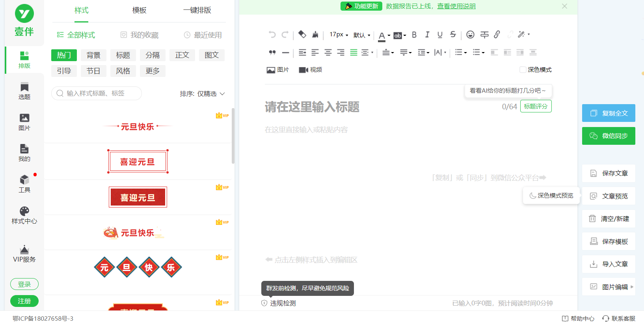Screen dimensions: 644x329
Task: Justify text with the green align icon
Action: point(354,52)
